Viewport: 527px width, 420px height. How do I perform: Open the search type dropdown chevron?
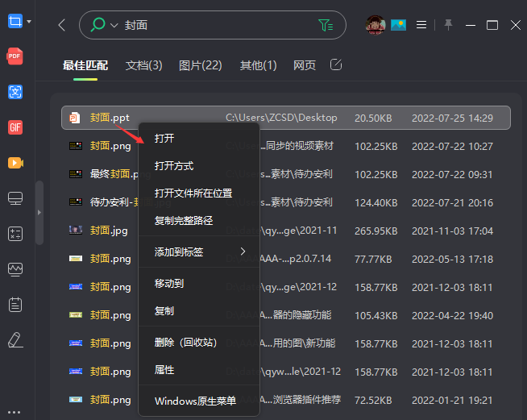pos(114,26)
